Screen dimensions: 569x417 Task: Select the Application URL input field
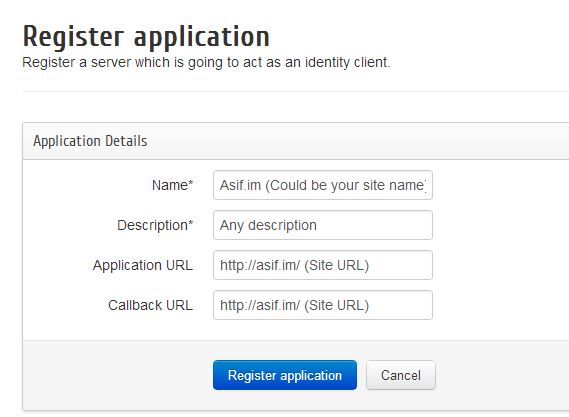pos(323,265)
